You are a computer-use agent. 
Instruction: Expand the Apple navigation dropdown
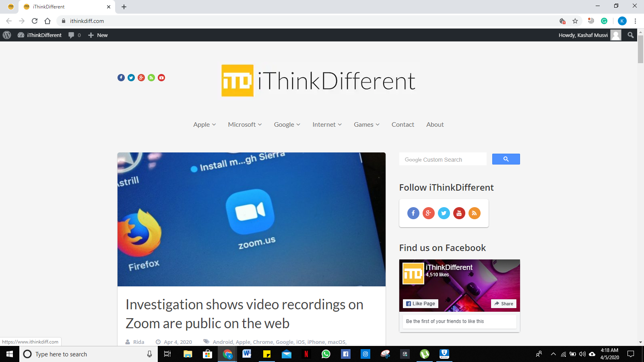204,125
